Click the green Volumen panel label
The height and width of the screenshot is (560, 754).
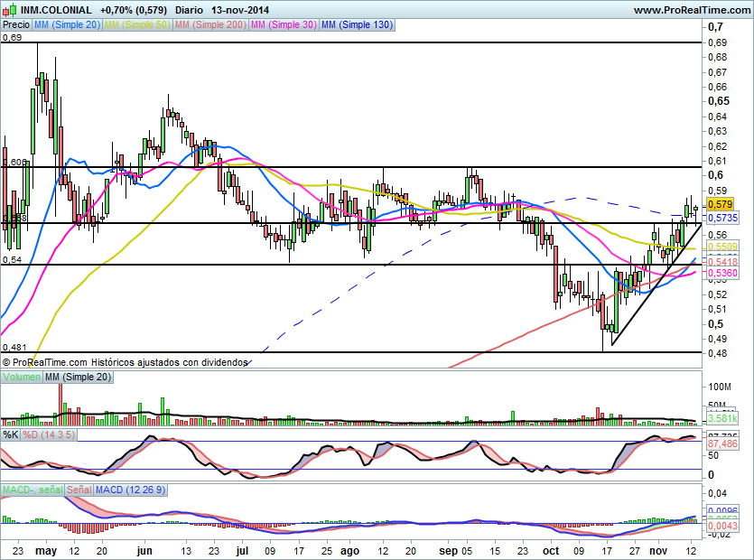coord(22,377)
